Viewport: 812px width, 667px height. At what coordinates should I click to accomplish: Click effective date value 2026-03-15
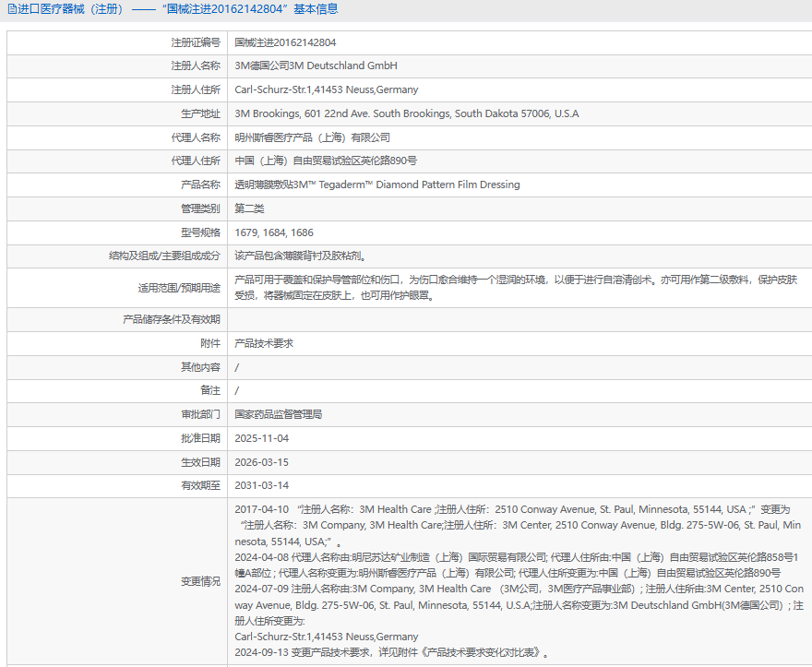(261, 462)
